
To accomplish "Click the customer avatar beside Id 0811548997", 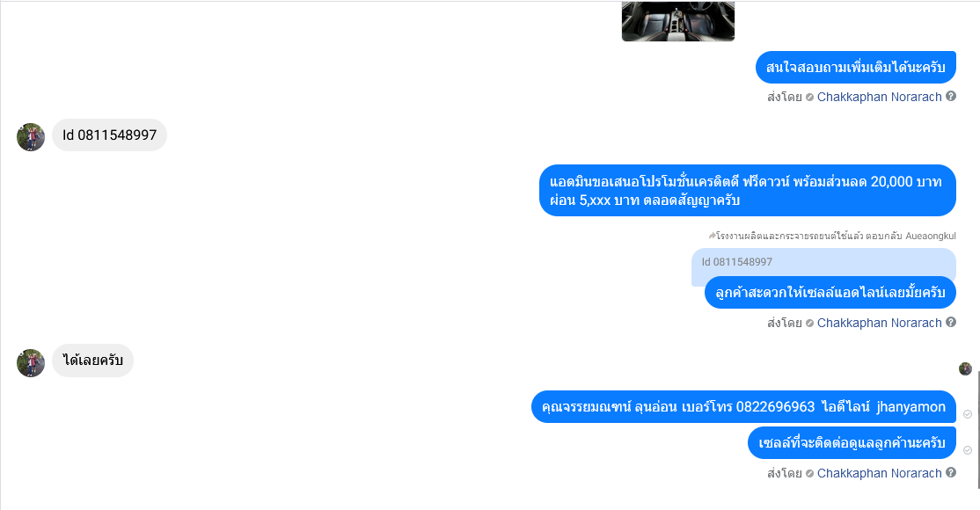I will pos(31,137).
